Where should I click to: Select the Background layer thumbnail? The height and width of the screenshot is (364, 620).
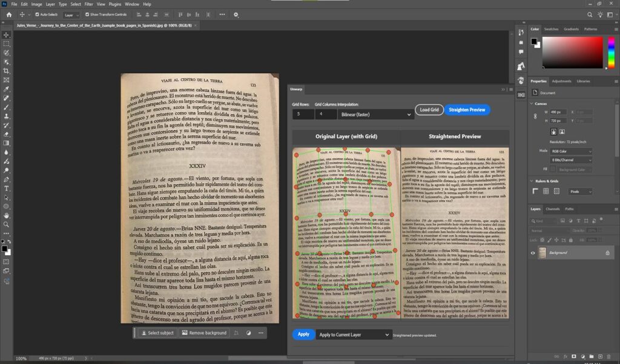(542, 253)
